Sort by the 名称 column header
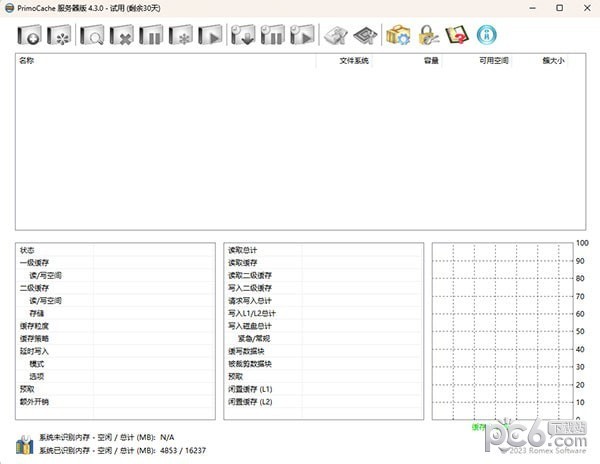600x464 pixels. pos(166,60)
